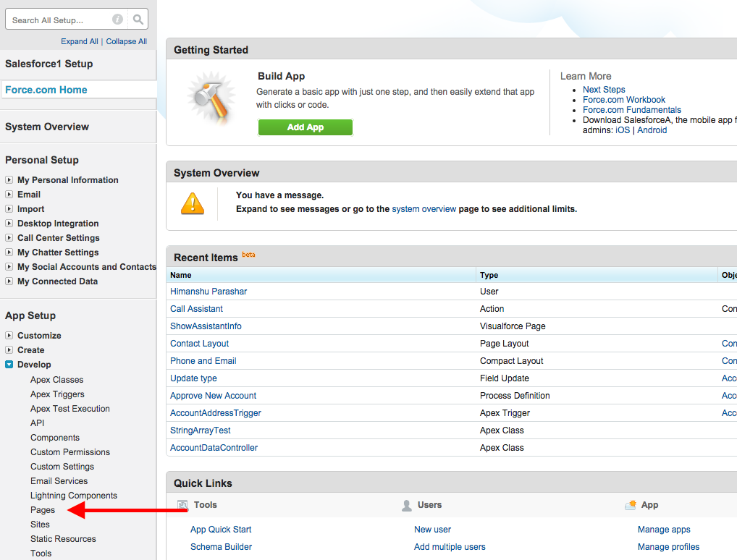
Task: Click the App quick links icon
Action: point(631,505)
